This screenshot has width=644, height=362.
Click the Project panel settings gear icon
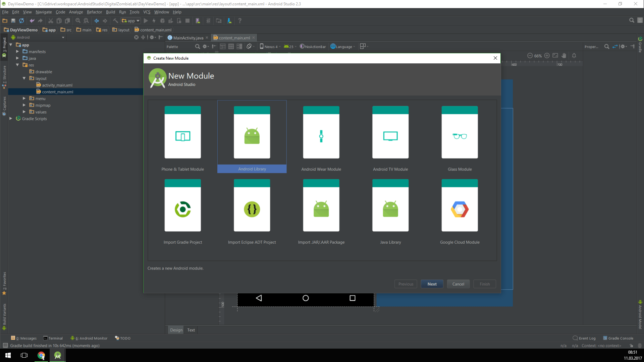(153, 37)
